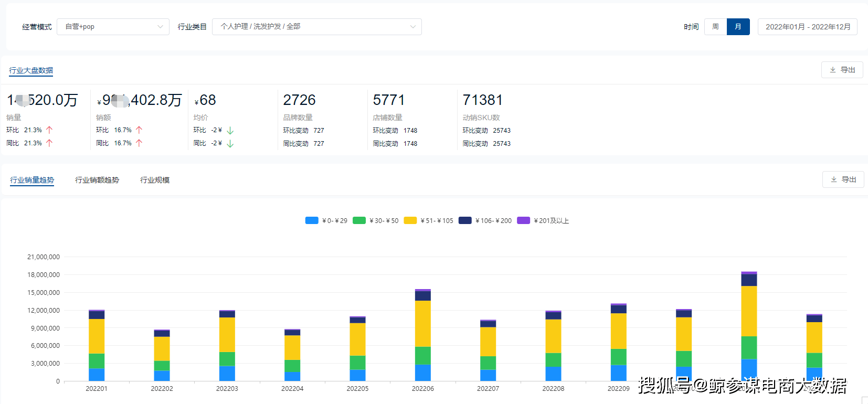Click the 202204 stacked bar in the chart

(292, 355)
